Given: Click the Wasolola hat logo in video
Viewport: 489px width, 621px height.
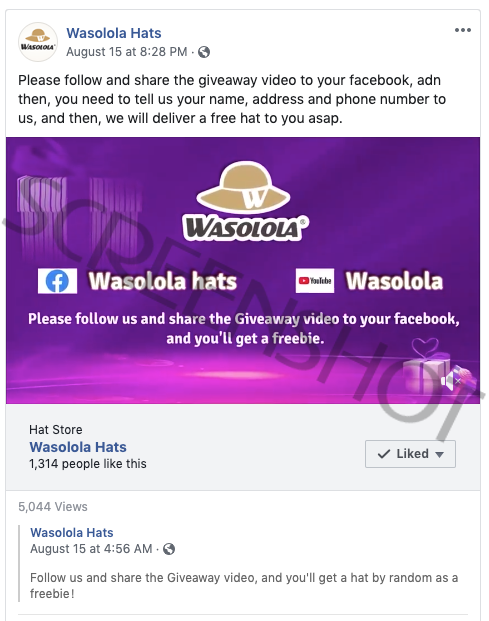Looking at the screenshot, I should pos(245,201).
